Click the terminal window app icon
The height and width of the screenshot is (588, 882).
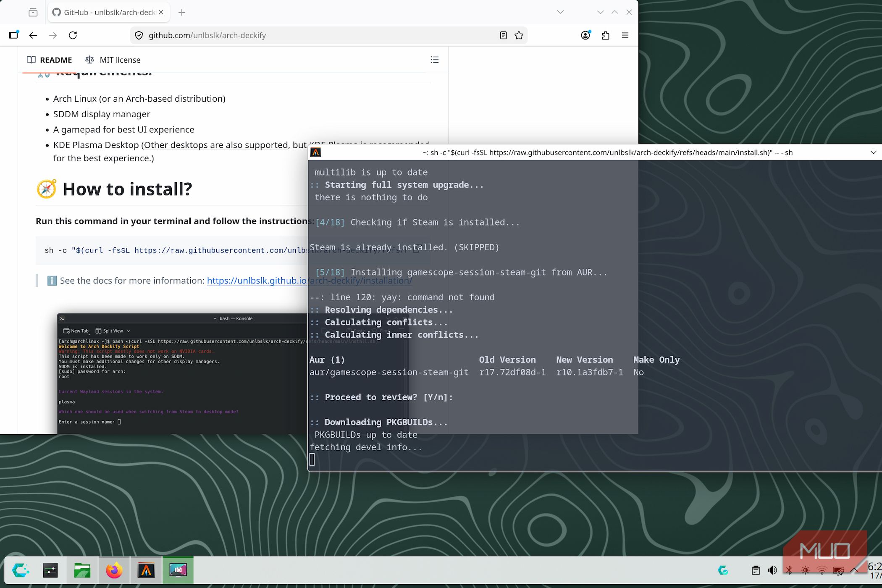(x=315, y=152)
